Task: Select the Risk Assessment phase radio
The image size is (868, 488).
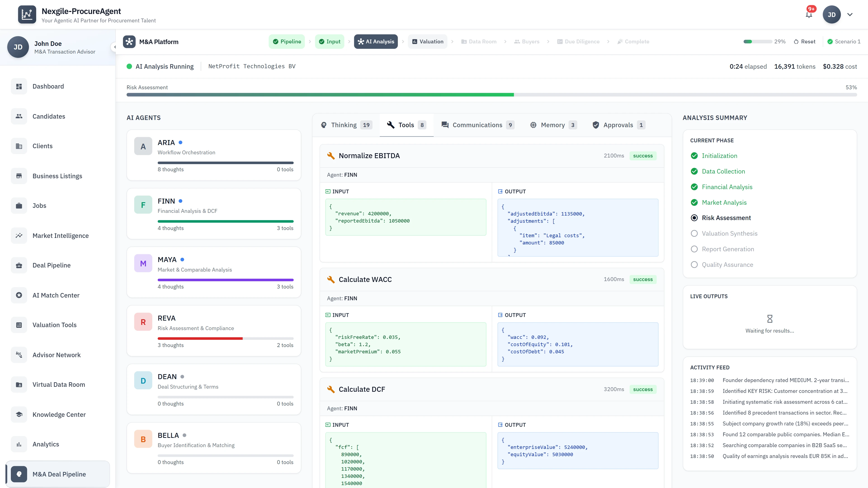Action: [694, 218]
